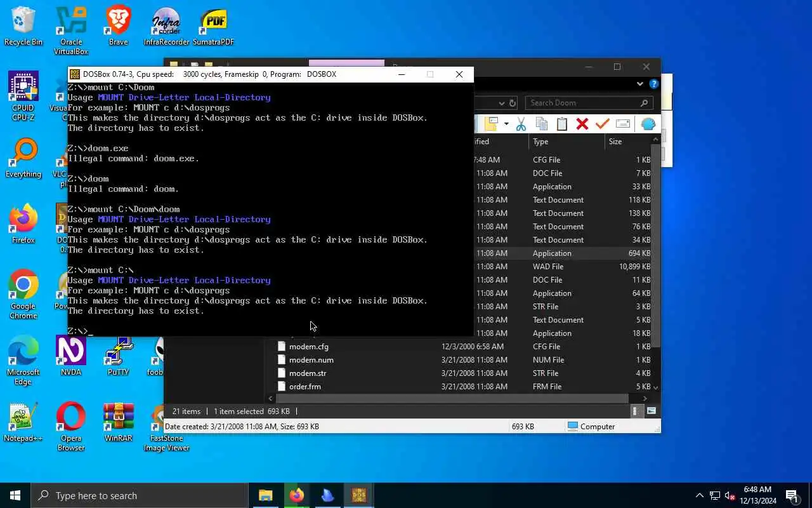Image resolution: width=812 pixels, height=508 pixels.
Task: Click the folder view icon in Explorer toolbar
Action: click(x=491, y=124)
